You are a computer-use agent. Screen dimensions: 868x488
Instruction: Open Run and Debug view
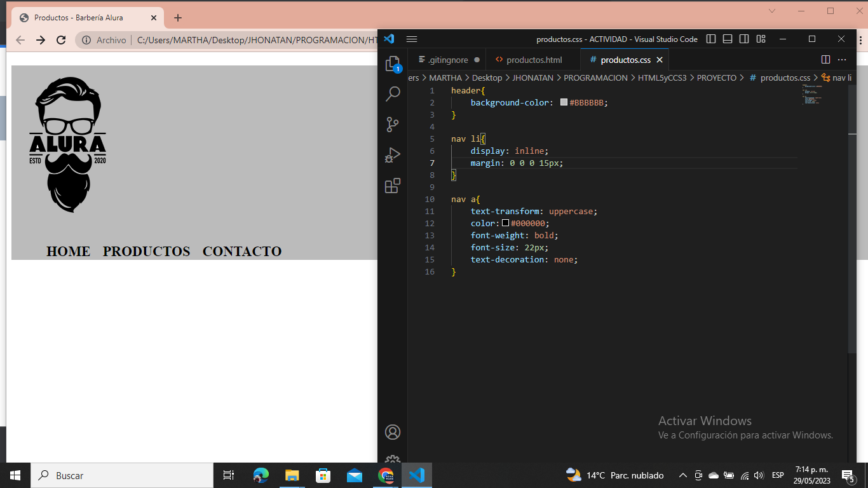tap(393, 155)
